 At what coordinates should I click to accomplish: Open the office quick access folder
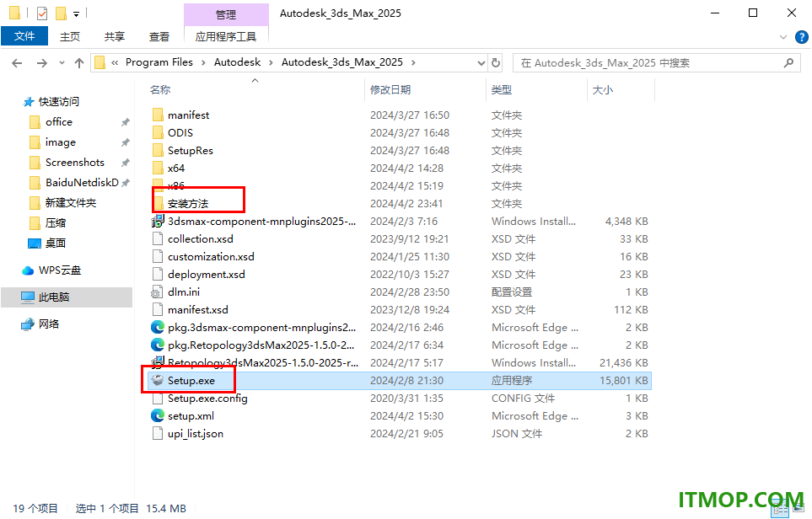(59, 122)
